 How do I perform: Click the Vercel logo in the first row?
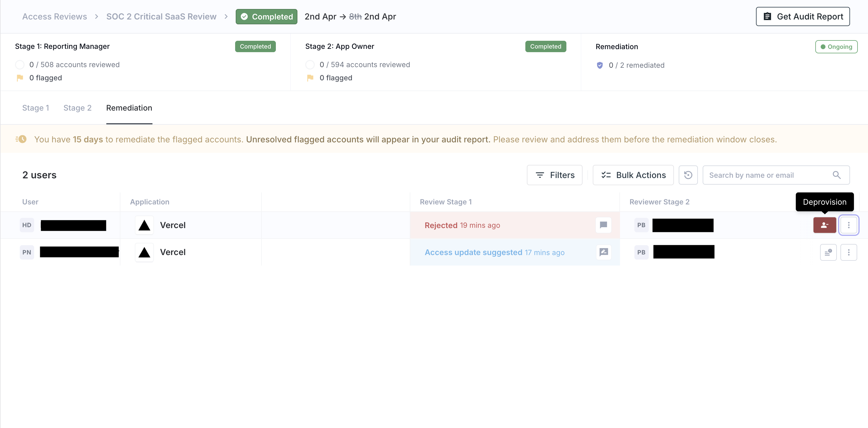144,225
